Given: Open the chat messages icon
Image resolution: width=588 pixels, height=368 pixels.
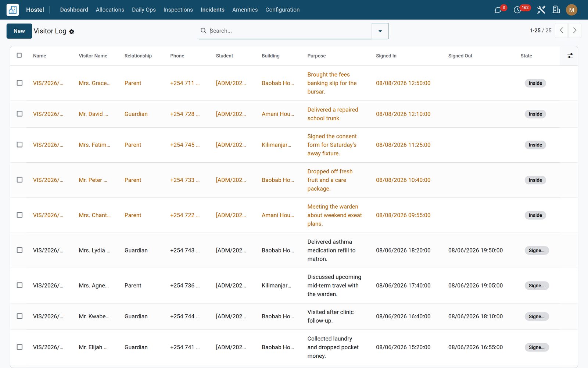Looking at the screenshot, I should 498,10.
